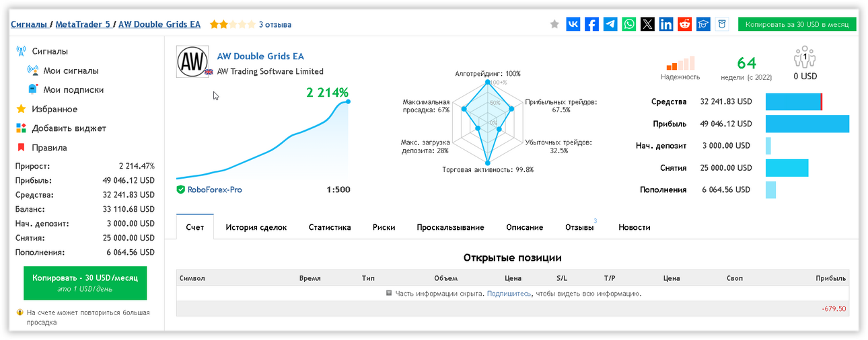Share signal on Reddit

pos(684,24)
